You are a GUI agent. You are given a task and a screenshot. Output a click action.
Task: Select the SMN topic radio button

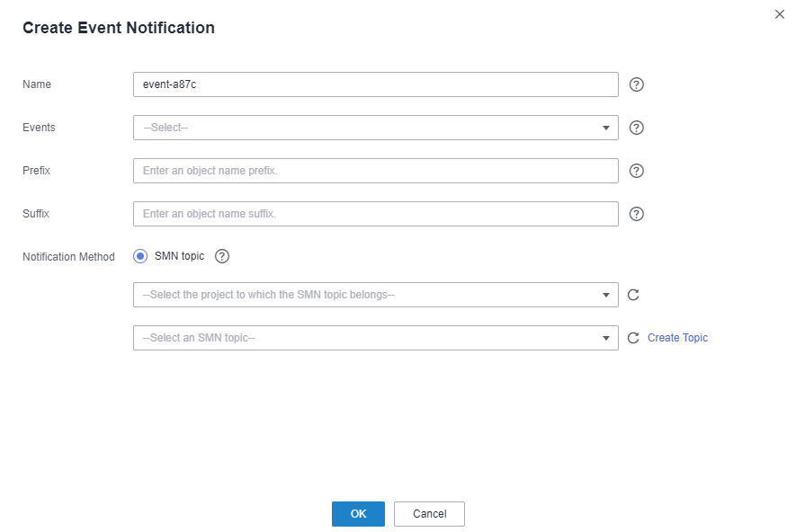(140, 256)
